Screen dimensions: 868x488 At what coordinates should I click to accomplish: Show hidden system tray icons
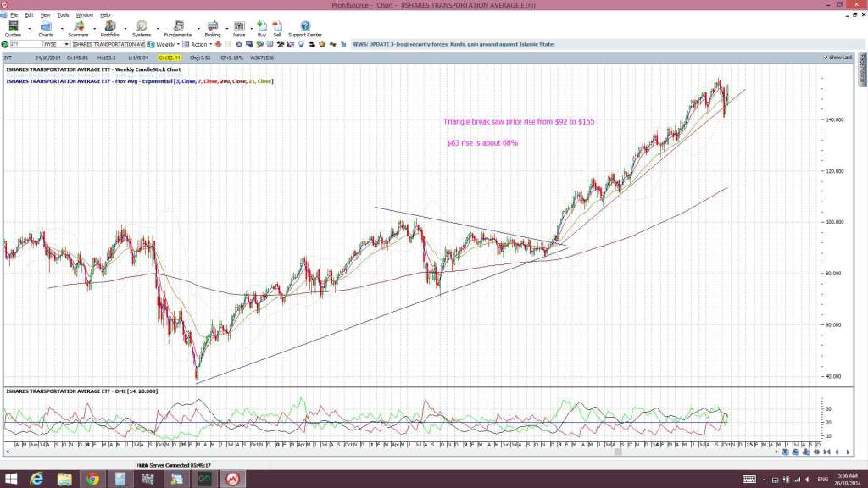click(764, 480)
